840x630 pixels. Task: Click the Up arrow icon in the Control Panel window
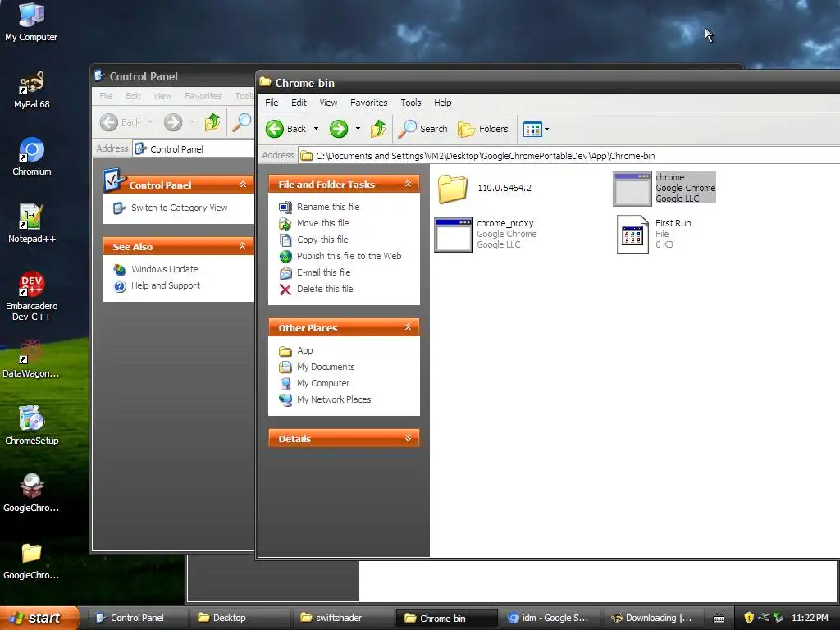pos(212,122)
